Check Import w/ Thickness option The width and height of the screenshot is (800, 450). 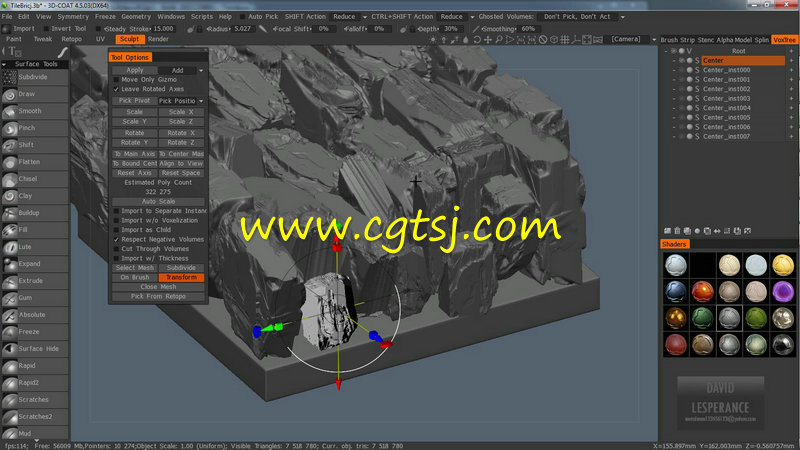(x=116, y=258)
